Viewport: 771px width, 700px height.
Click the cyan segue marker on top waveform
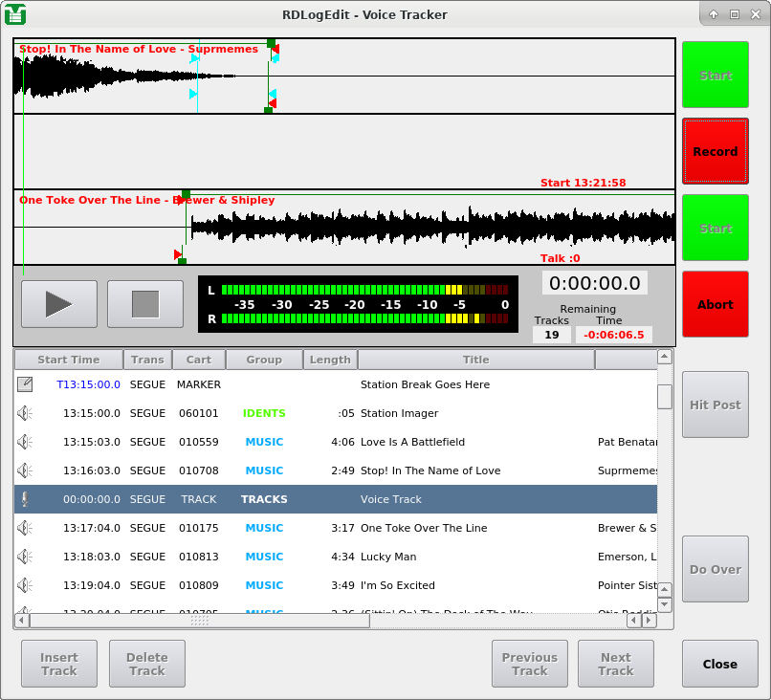pos(195,59)
